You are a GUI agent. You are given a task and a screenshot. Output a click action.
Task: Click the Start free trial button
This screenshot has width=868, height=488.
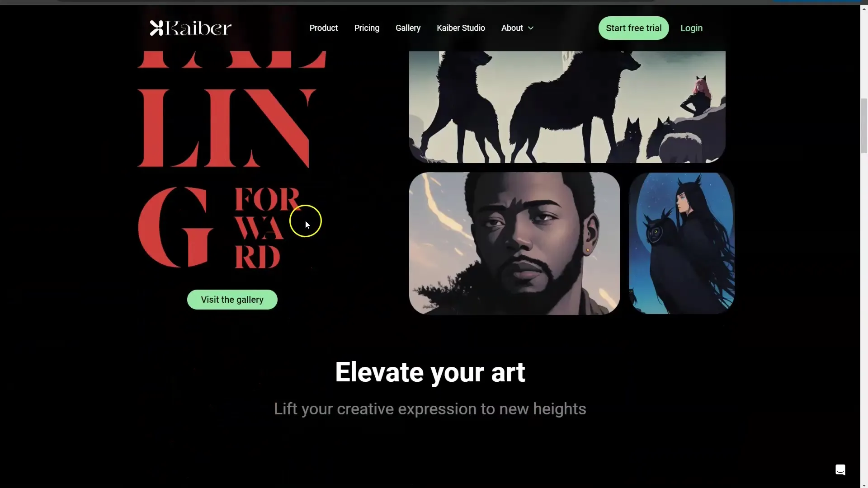point(633,28)
